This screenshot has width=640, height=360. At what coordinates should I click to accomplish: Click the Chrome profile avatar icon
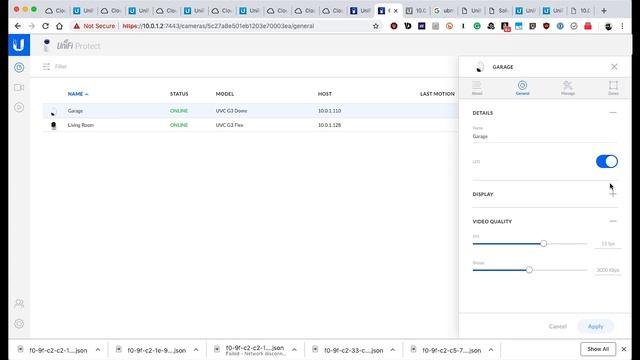point(608,26)
